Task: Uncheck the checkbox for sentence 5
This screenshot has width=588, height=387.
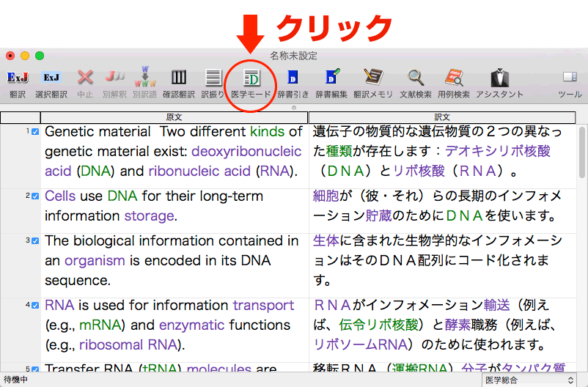Action: pyautogui.click(x=35, y=369)
